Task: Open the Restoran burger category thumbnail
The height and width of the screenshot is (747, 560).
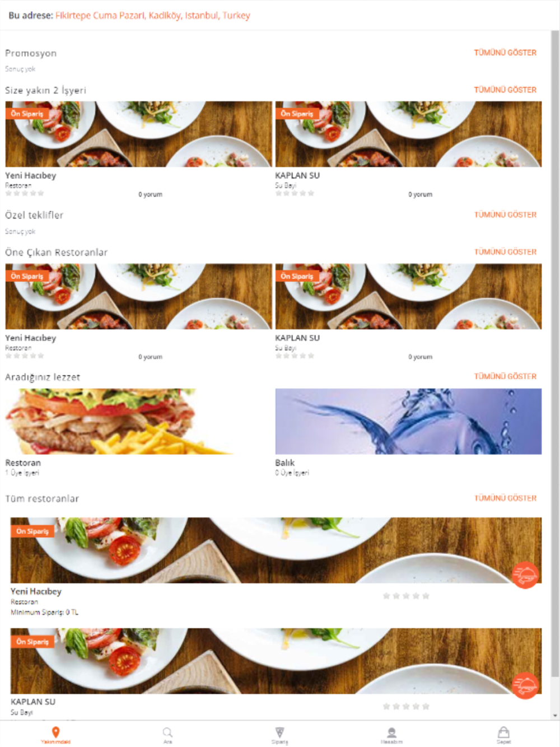Action: pos(138,421)
